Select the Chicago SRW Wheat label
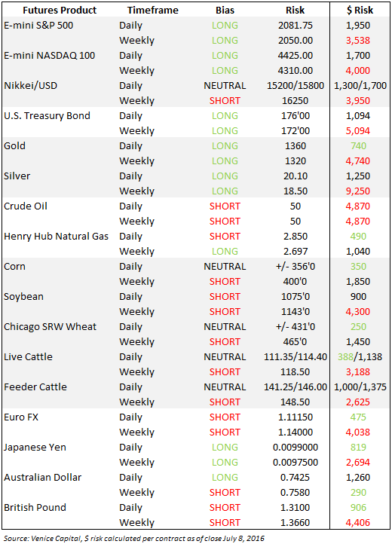392x544 pixels. tap(50, 327)
